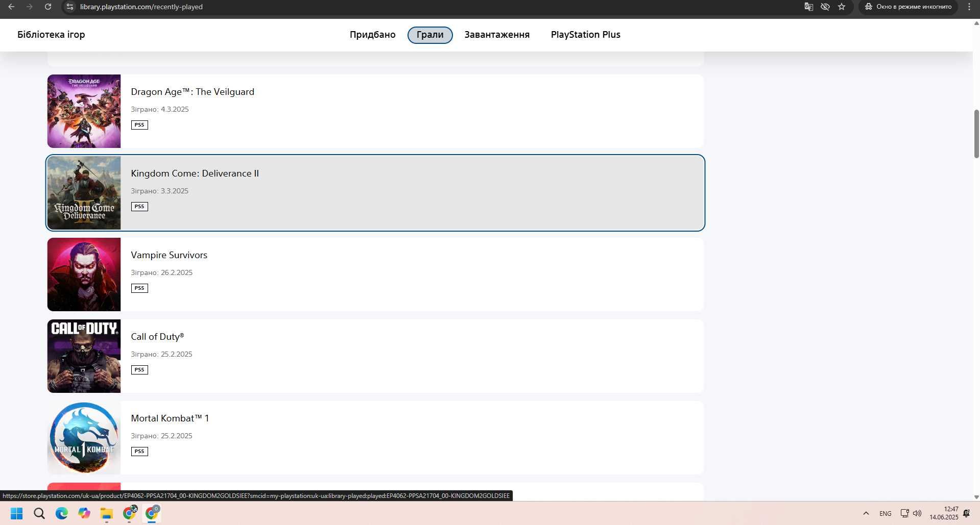Click the scrollbar up arrow
Viewport: 980px width, 525px height.
click(976, 23)
